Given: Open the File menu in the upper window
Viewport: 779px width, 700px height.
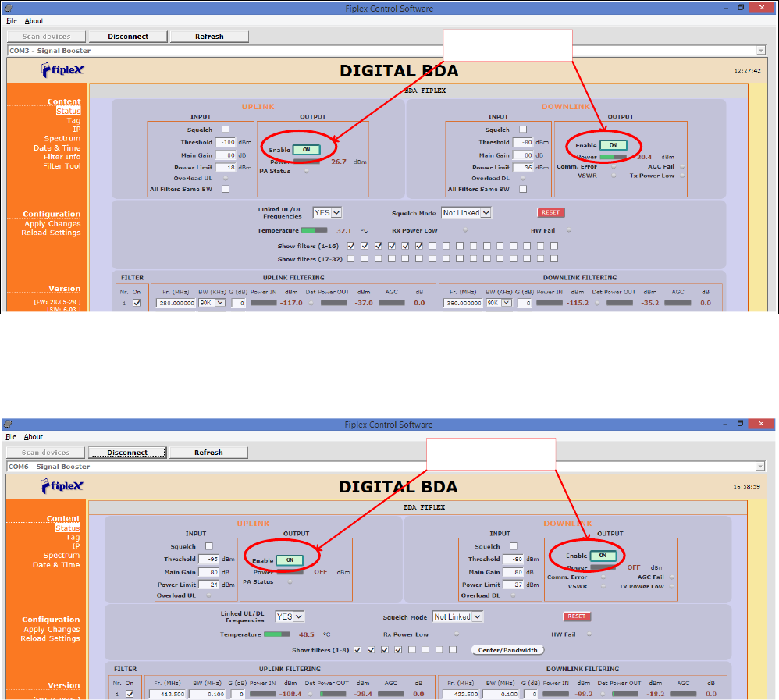Looking at the screenshot, I should click(x=12, y=21).
